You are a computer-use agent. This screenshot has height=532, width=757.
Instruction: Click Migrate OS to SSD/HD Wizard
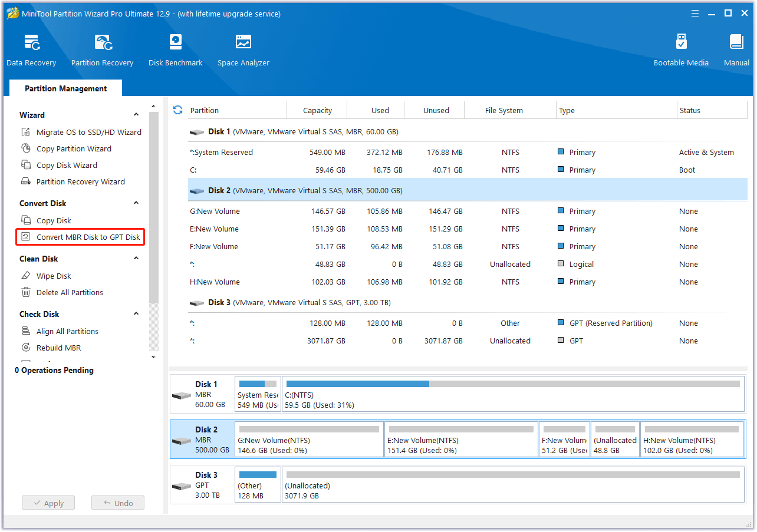(89, 132)
